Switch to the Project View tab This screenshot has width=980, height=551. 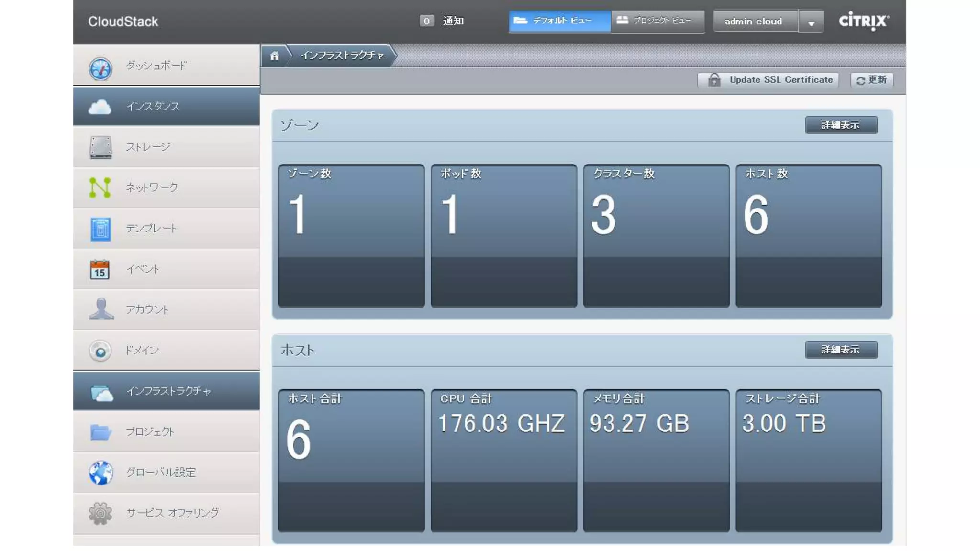[x=657, y=21]
